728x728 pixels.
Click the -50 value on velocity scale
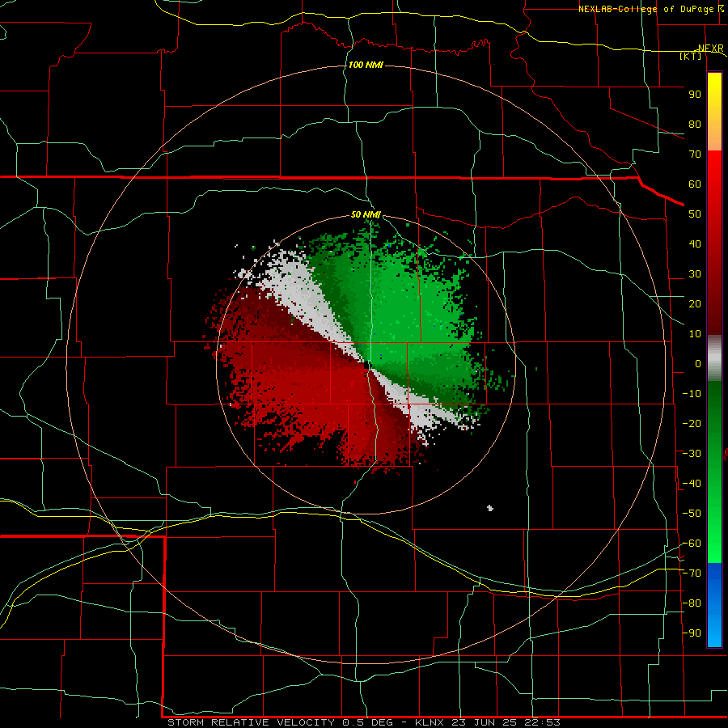[x=692, y=514]
